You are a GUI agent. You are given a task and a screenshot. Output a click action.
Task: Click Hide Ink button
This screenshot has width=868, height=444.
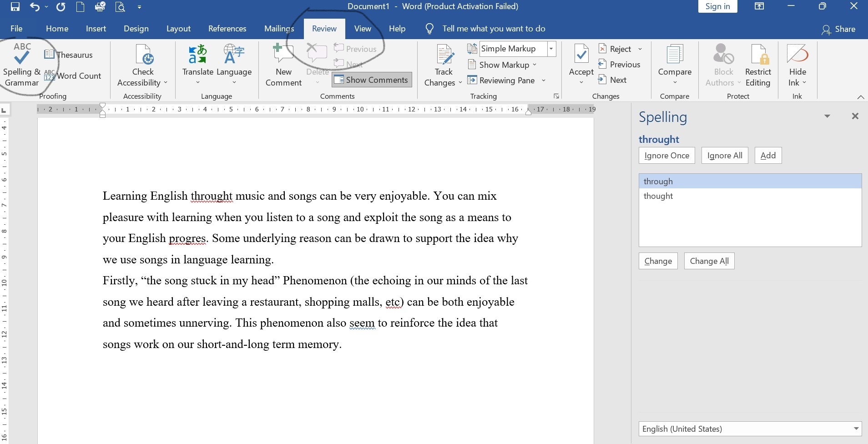pyautogui.click(x=797, y=65)
